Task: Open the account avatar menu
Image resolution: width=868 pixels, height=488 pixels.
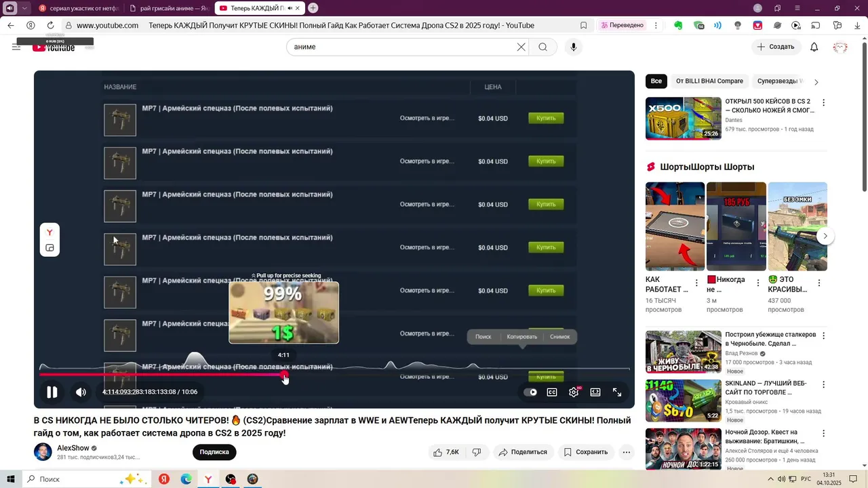Action: [840, 47]
